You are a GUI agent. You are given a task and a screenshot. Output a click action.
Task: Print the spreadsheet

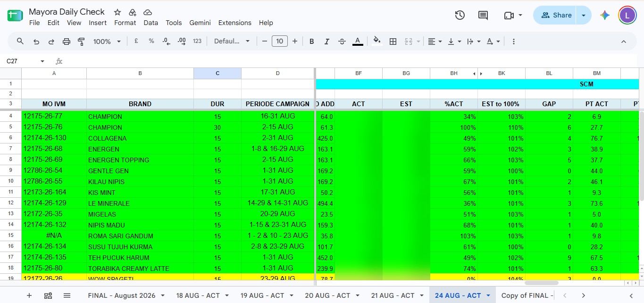coord(66,42)
